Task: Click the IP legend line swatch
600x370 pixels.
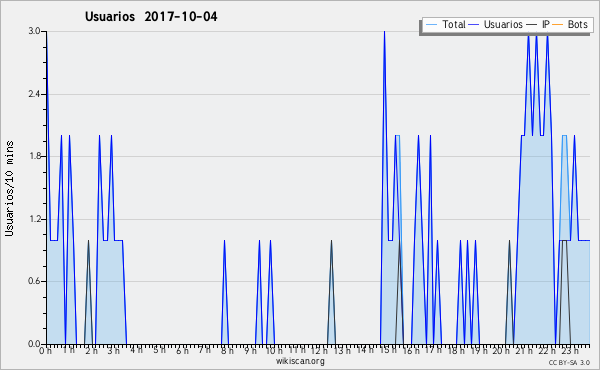Action: tap(532, 25)
